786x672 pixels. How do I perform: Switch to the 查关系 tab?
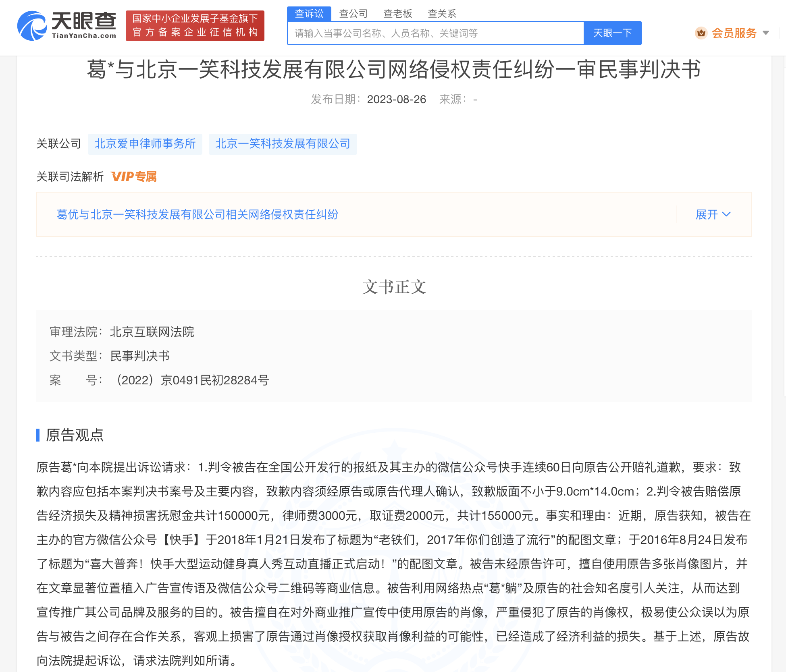pos(442,14)
